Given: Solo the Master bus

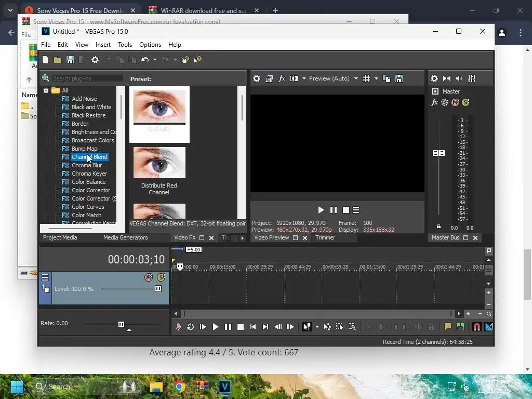Looking at the screenshot, I should pos(466,102).
